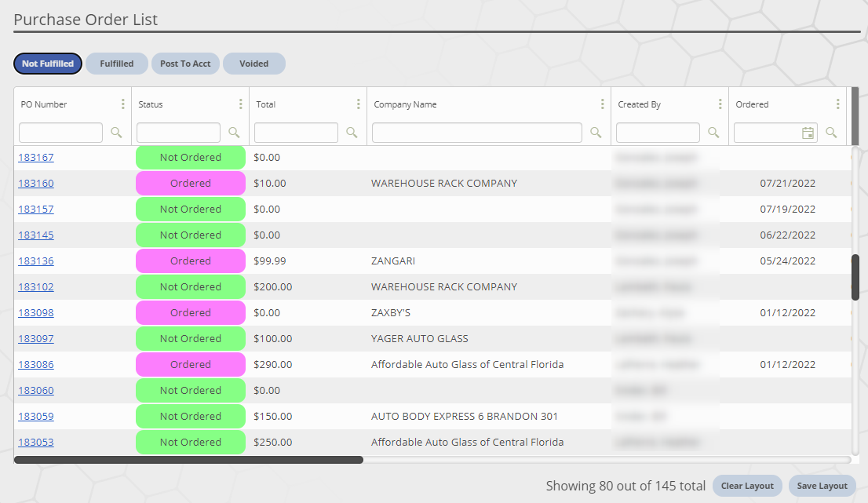The height and width of the screenshot is (503, 868).
Task: Click the Created By search icon
Action: pyautogui.click(x=713, y=133)
